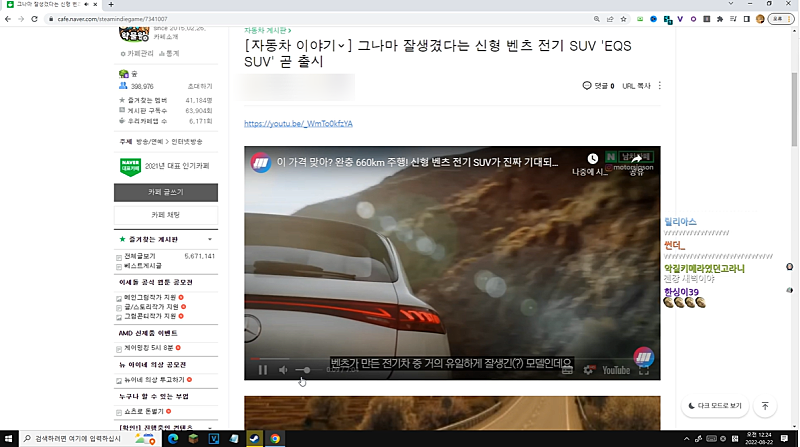Open Microsoft Edge from taskbar
The height and width of the screenshot is (447, 800).
(x=173, y=438)
